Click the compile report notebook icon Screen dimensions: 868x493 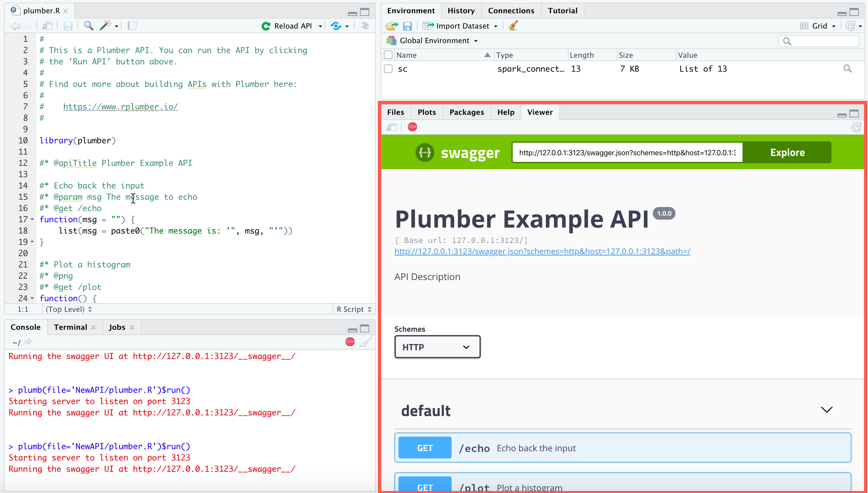point(132,26)
